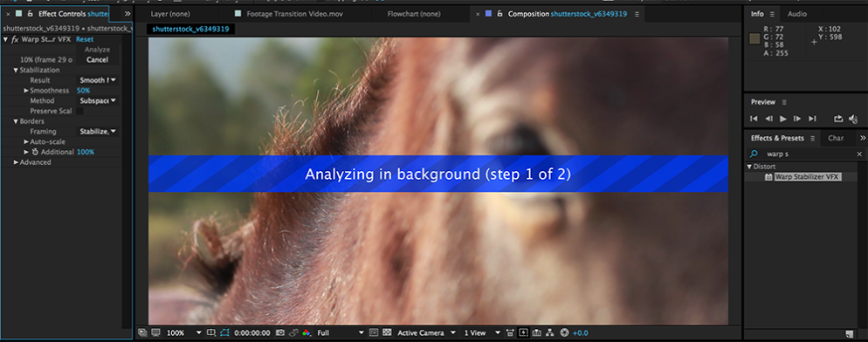Go to the last frame in Preview
The image size is (868, 342).
(812, 119)
